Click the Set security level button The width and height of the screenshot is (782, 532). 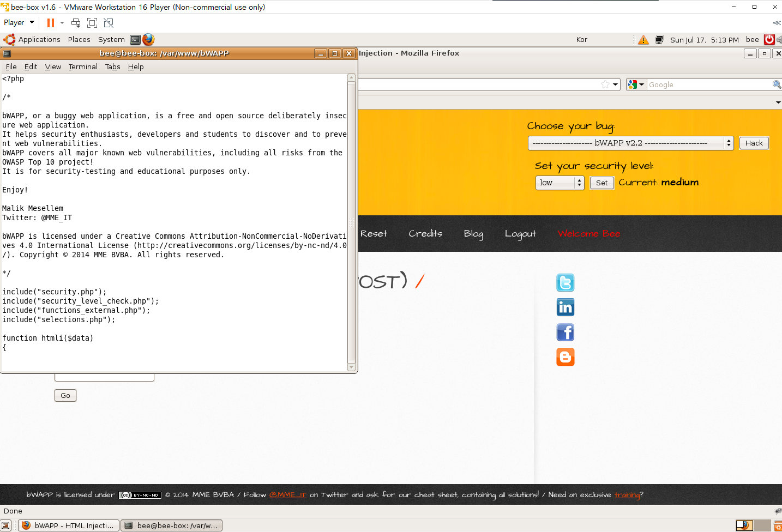coord(602,183)
